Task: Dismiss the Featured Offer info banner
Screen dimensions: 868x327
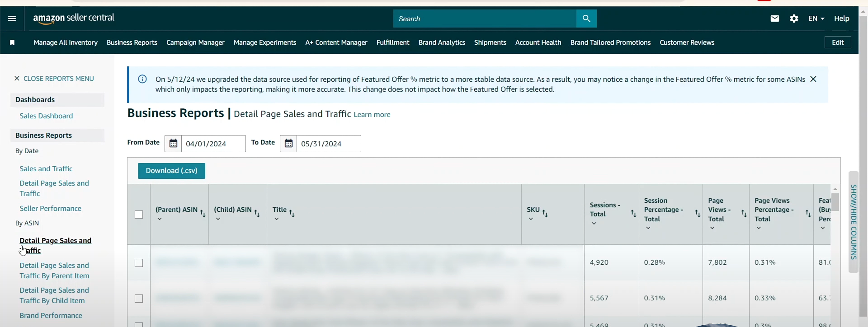Action: (813, 79)
